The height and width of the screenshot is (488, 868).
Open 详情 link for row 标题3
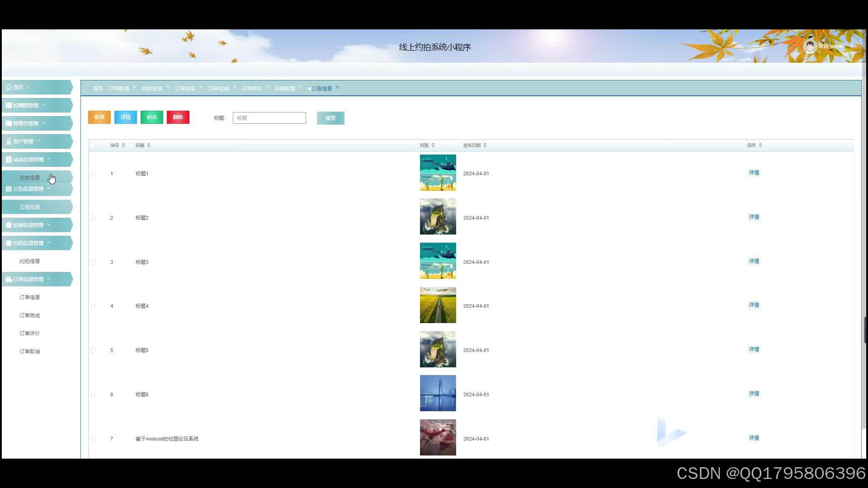[754, 261]
